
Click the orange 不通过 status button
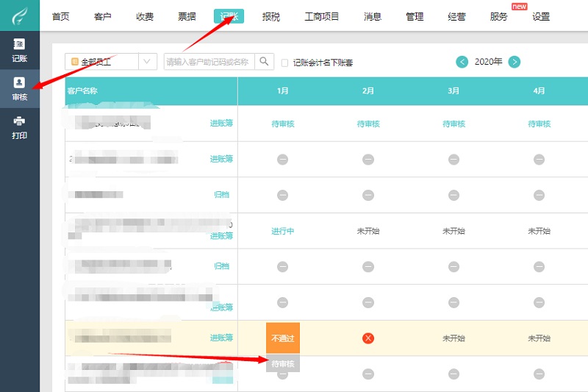click(x=283, y=338)
